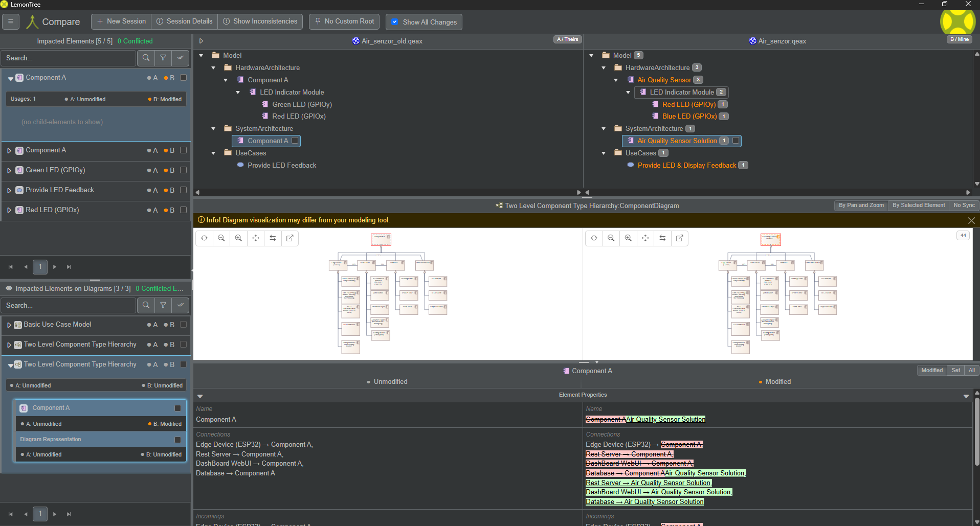Close the diagram info warning banner
This screenshot has height=526, width=980.
[x=971, y=220]
